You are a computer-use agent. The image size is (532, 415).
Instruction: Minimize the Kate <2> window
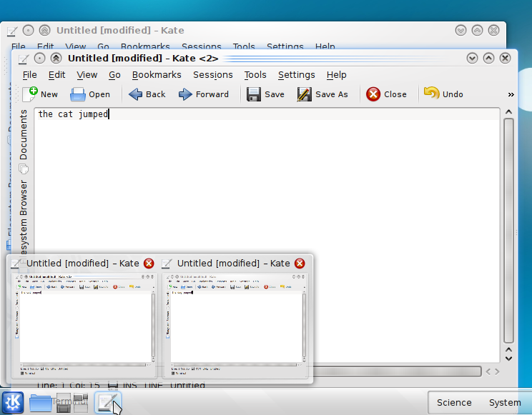click(472, 59)
